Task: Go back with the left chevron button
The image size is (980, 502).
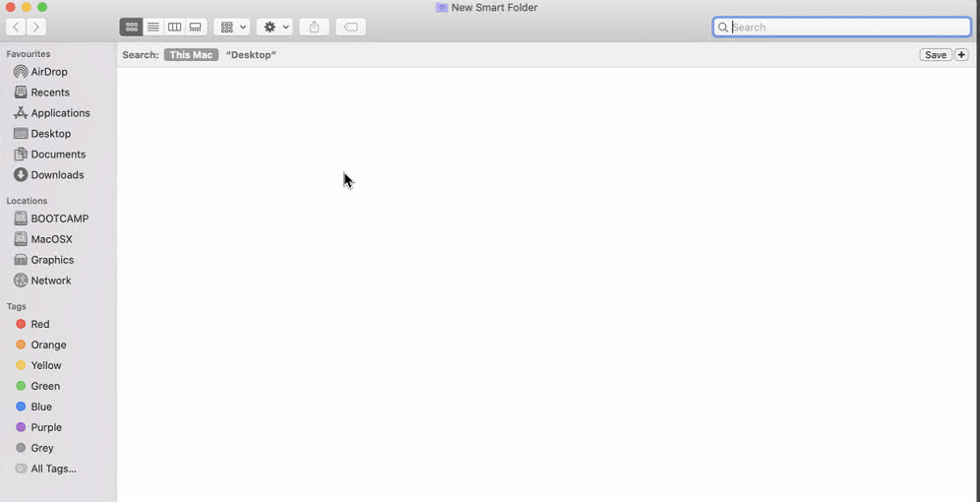Action: pyautogui.click(x=16, y=27)
